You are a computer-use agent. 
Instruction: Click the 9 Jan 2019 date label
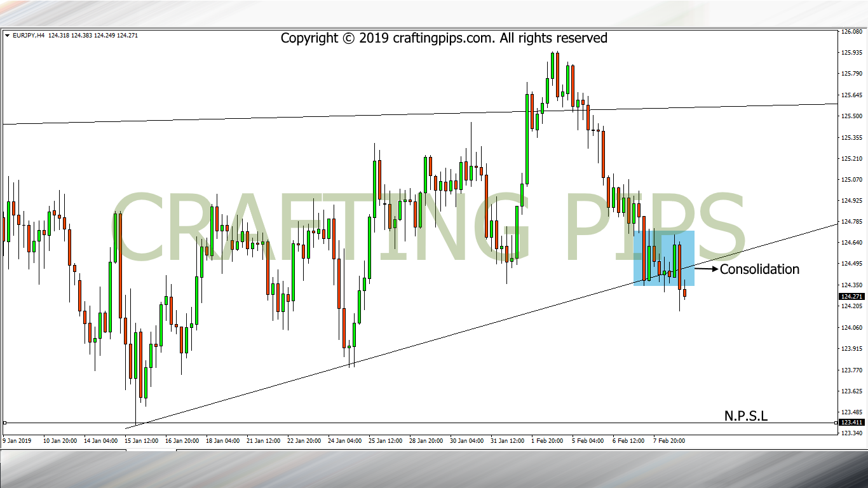click(x=17, y=440)
